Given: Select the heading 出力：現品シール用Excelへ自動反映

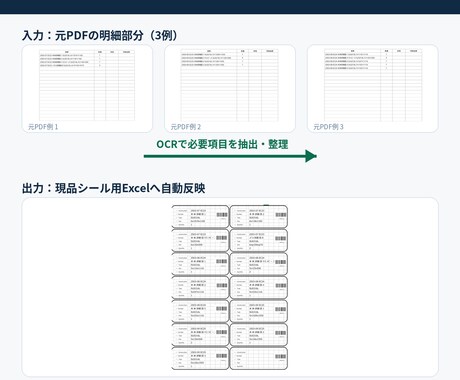Looking at the screenshot, I should 113,188.
